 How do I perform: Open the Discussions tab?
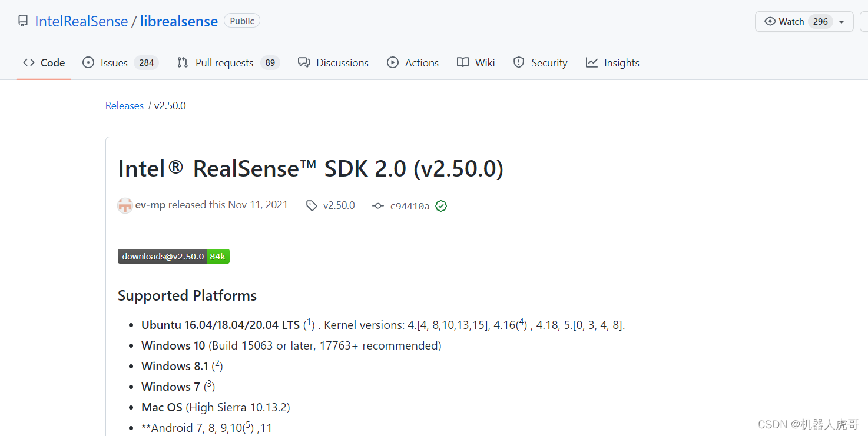pos(333,62)
